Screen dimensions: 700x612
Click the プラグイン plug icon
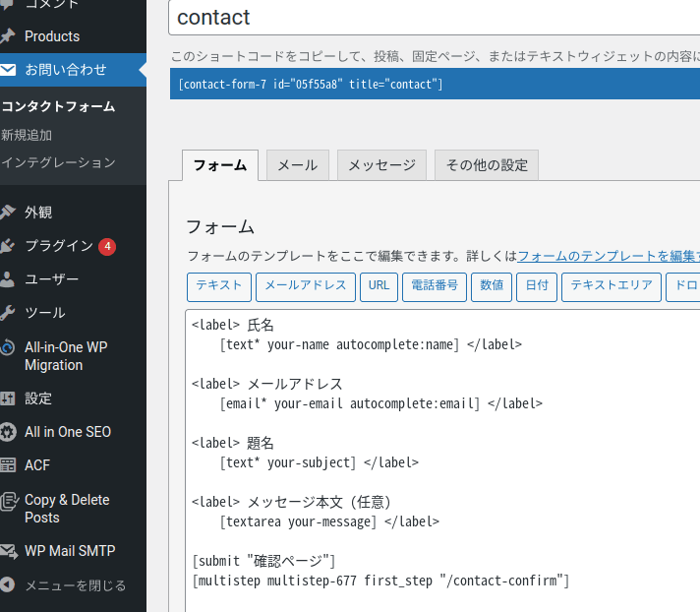[7, 246]
